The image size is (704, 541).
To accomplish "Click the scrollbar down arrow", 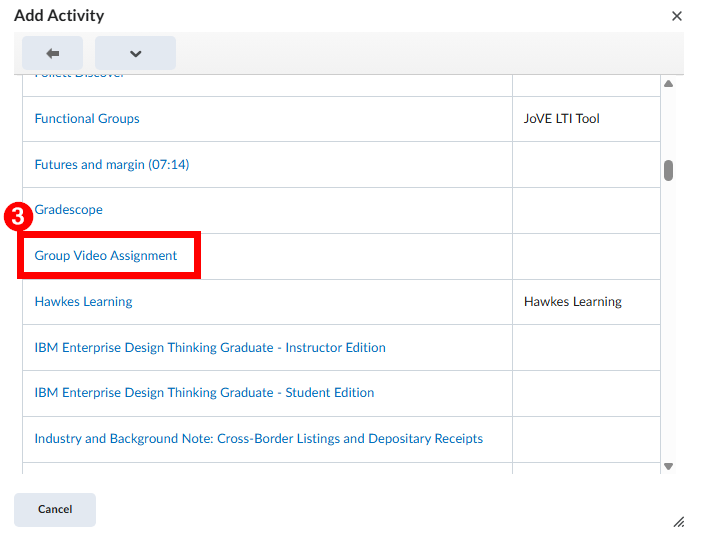I will point(669,466).
